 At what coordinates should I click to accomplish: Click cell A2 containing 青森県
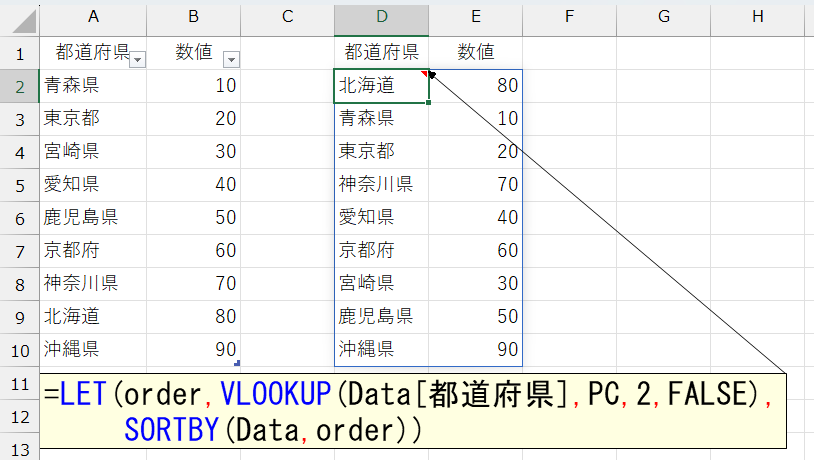[x=93, y=86]
